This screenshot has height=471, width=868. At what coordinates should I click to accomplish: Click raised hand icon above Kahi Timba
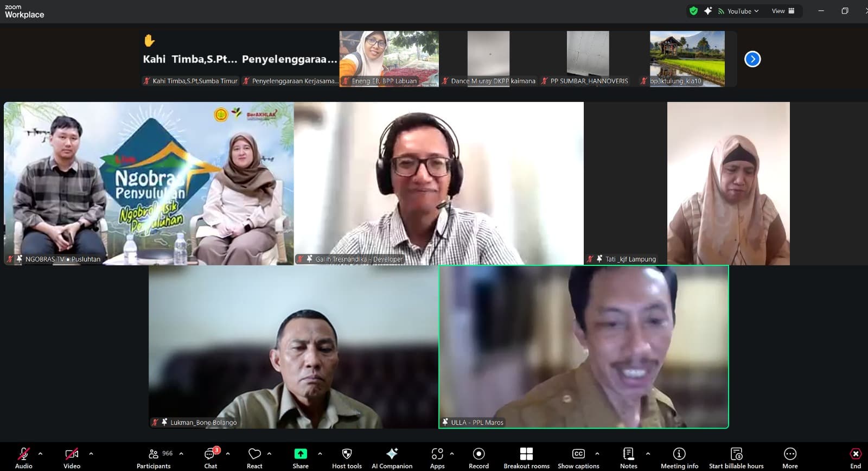pyautogui.click(x=149, y=40)
